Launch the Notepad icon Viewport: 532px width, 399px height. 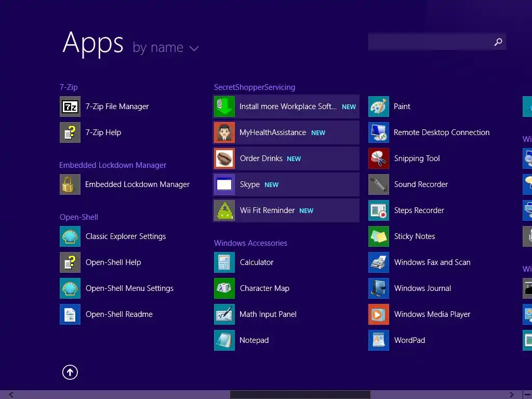point(224,340)
